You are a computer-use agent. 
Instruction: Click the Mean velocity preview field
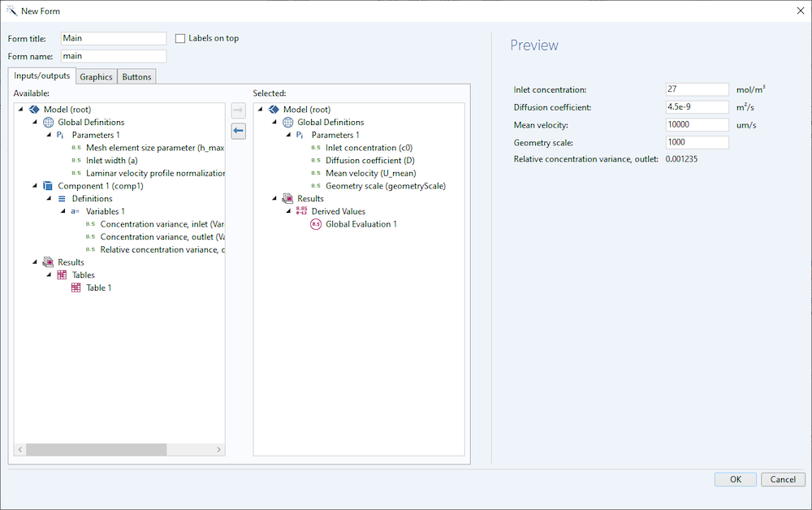697,125
